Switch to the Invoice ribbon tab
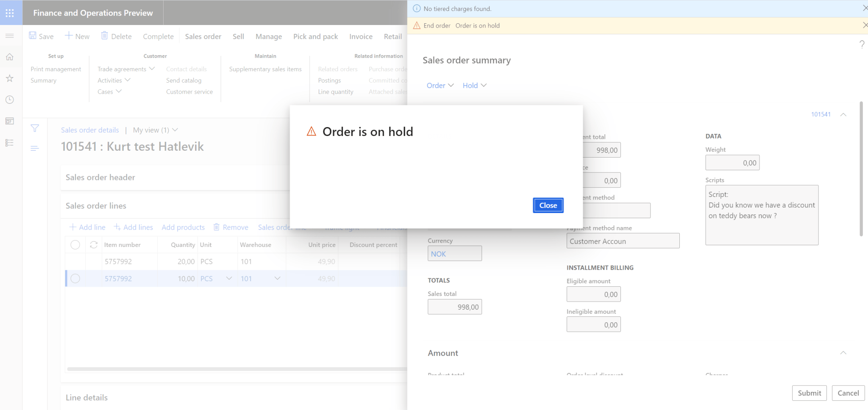Screen dimensions: 868x410 point(361,36)
